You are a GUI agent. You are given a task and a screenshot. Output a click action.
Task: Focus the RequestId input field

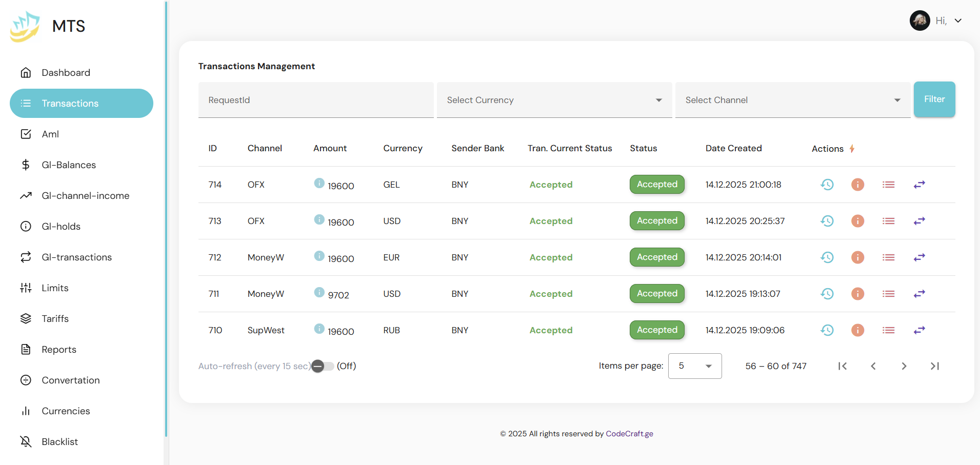315,100
